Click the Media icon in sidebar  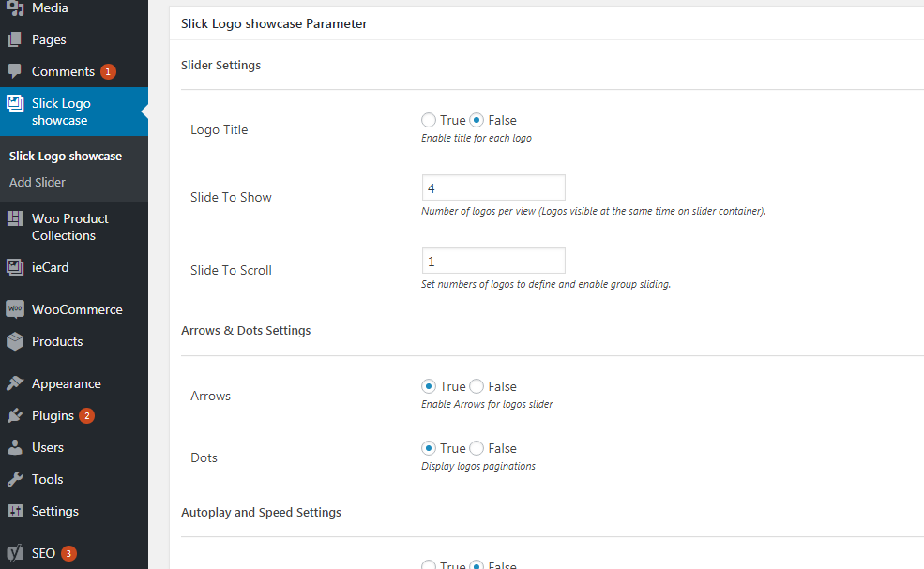(x=15, y=8)
